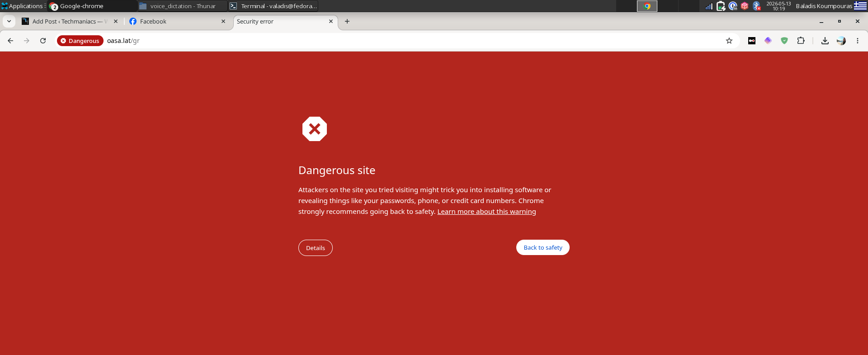The image size is (868, 355).
Task: Open a new tab with the plus button
Action: pos(347,21)
